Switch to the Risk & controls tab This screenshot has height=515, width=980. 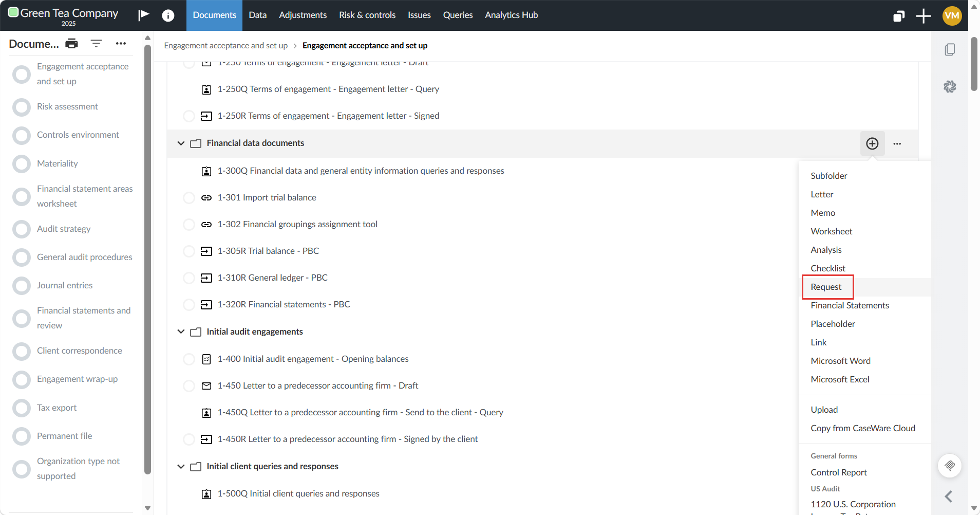[367, 15]
